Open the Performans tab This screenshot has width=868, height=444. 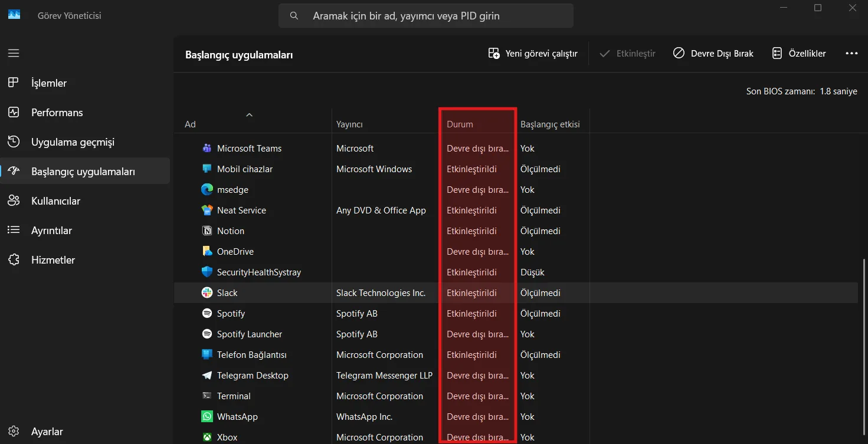point(57,113)
